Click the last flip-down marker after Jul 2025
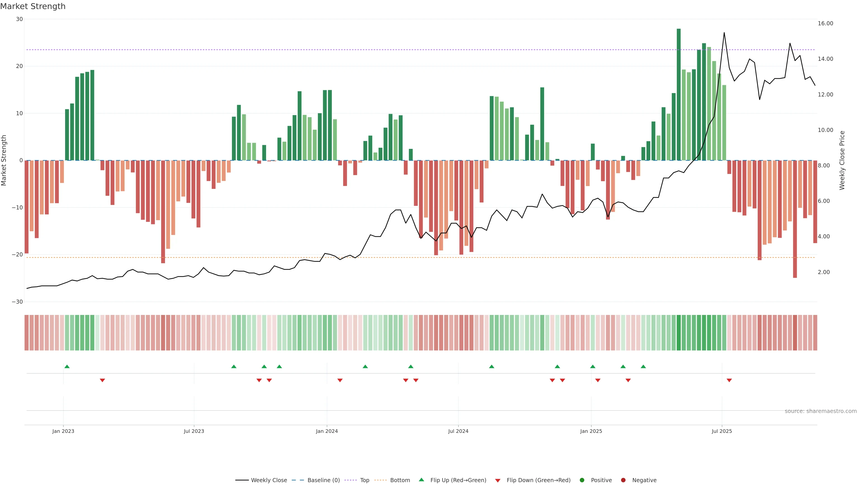The image size is (868, 488). point(729,380)
